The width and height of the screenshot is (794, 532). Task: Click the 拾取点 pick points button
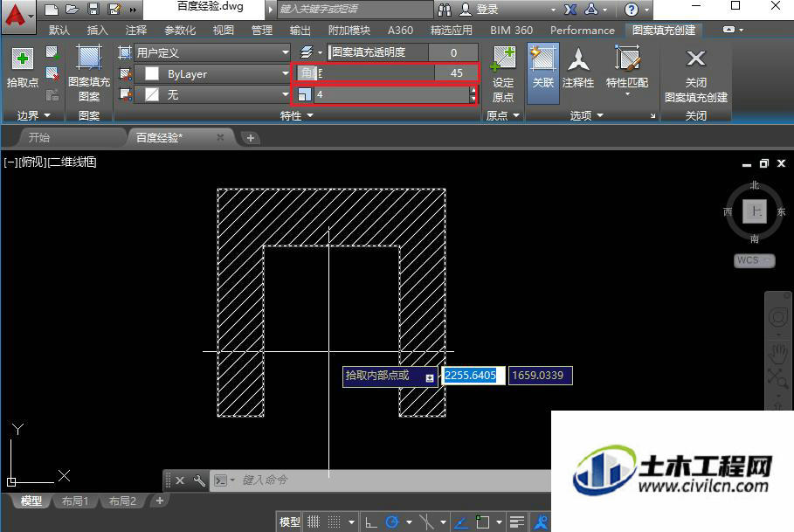pyautogui.click(x=23, y=68)
